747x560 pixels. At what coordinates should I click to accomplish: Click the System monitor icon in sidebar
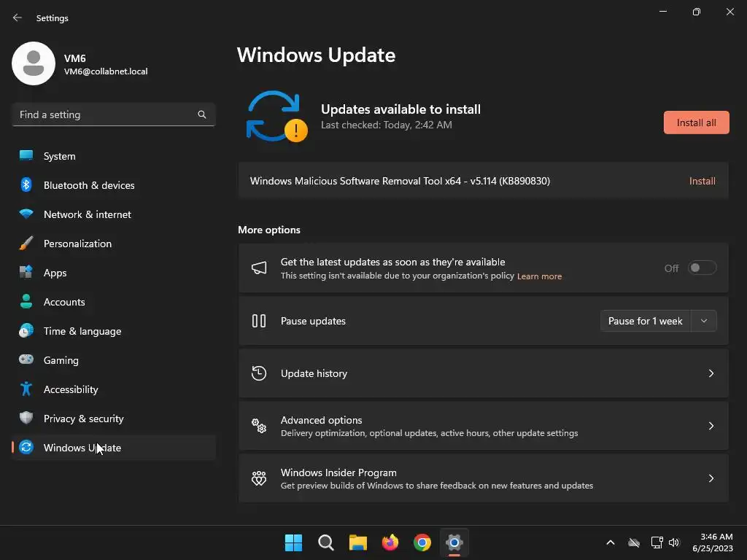[26, 156]
